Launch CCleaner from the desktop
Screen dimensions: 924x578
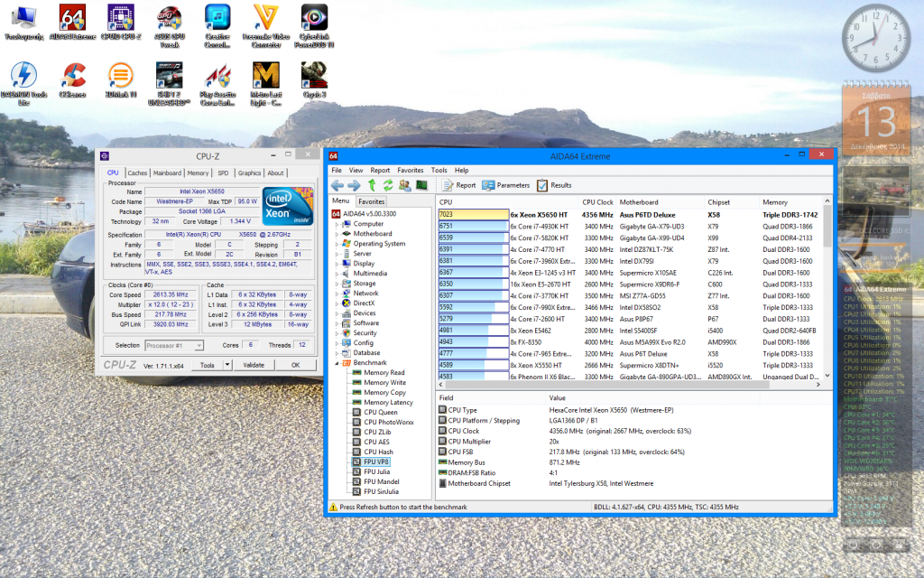point(72,80)
